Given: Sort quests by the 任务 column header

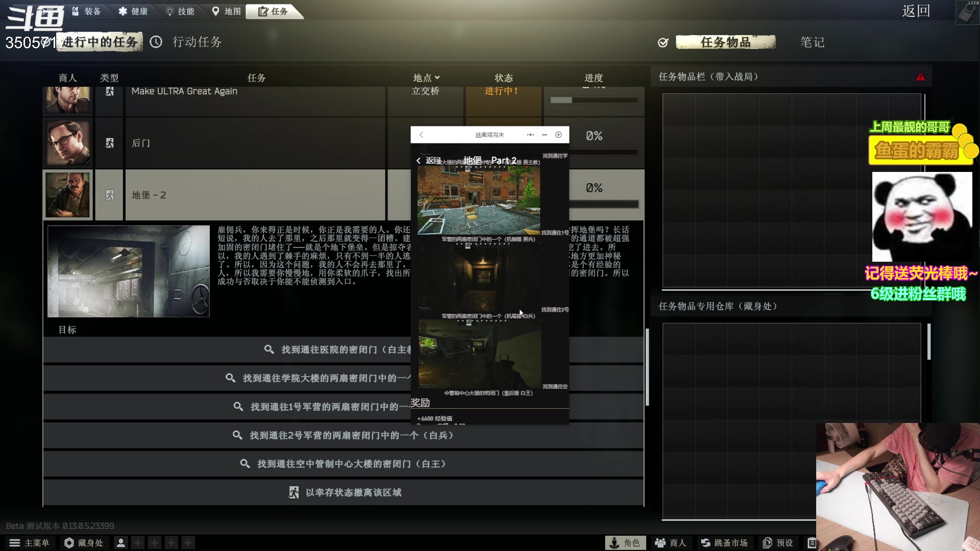Looking at the screenshot, I should click(x=256, y=78).
